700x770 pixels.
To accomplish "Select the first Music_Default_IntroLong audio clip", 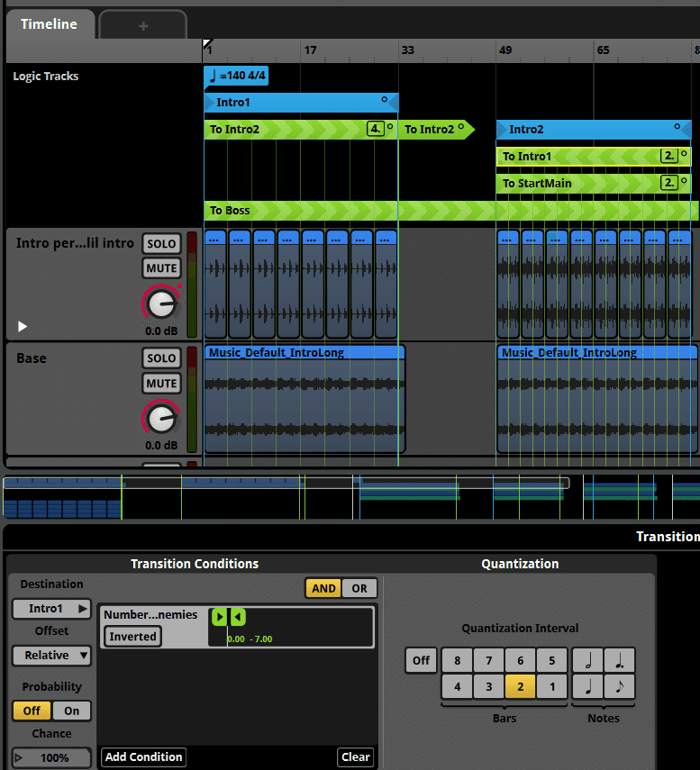I will click(x=305, y=399).
